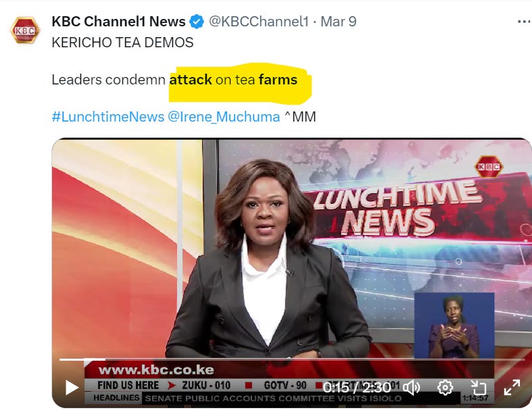Enter fullscreen with the expand arrows icon
Image resolution: width=532 pixels, height=410 pixels.
tap(512, 387)
